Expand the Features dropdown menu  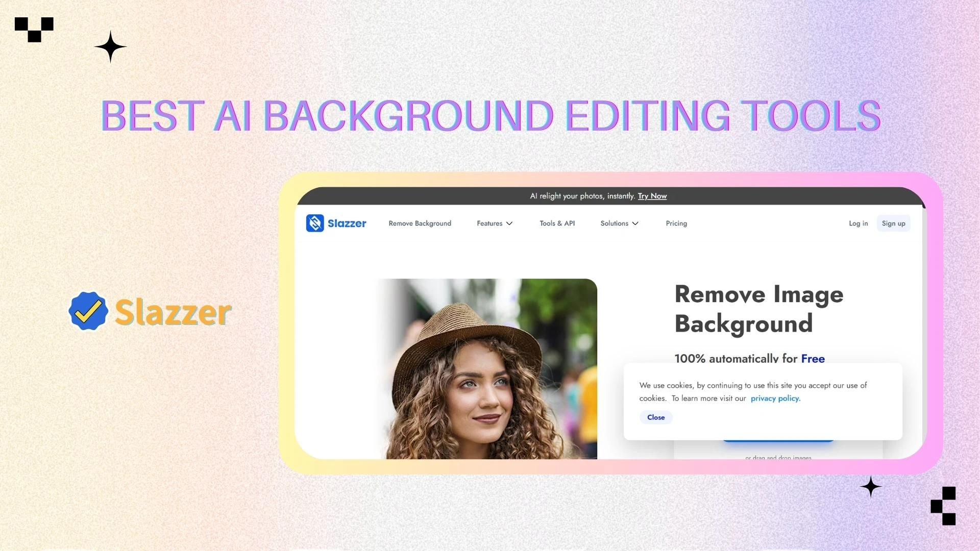[x=489, y=223]
